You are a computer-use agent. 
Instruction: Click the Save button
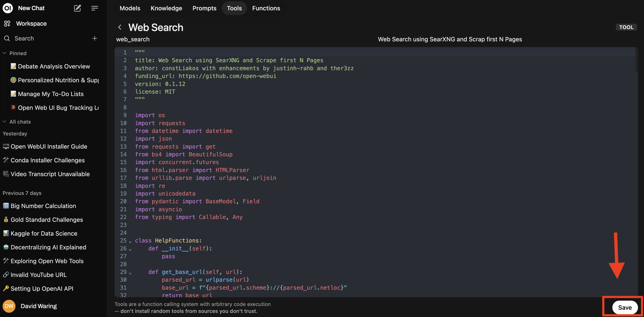[x=625, y=308]
